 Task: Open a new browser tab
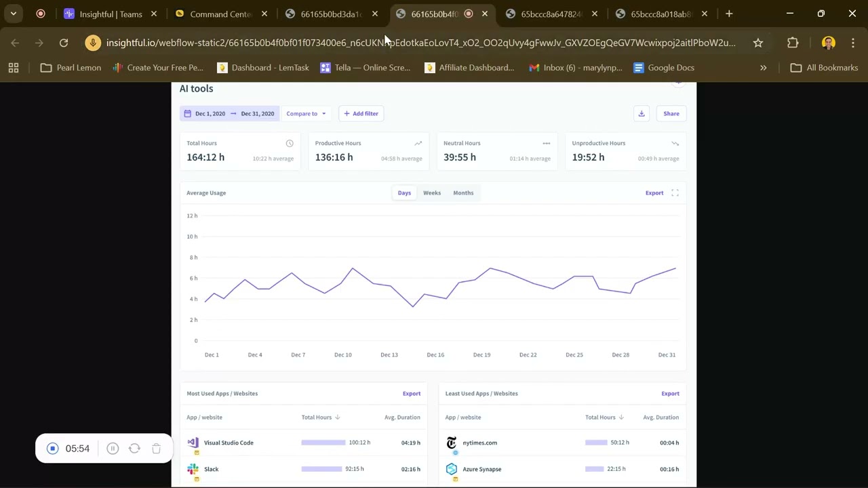[x=729, y=14]
